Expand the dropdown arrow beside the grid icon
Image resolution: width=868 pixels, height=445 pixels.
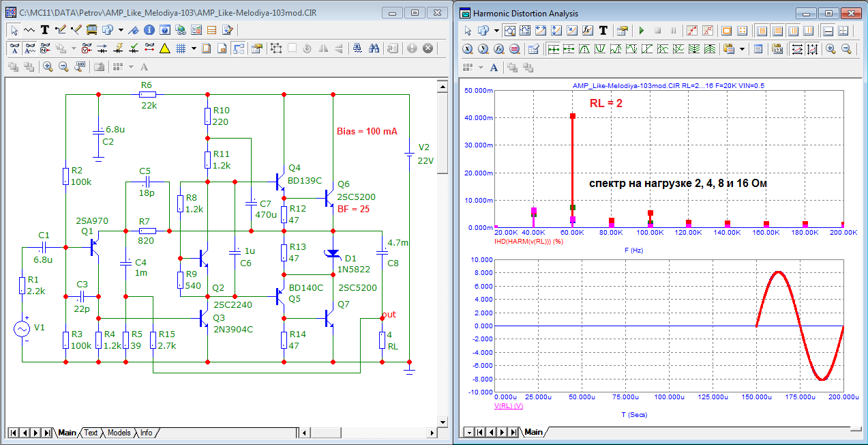coord(194,48)
